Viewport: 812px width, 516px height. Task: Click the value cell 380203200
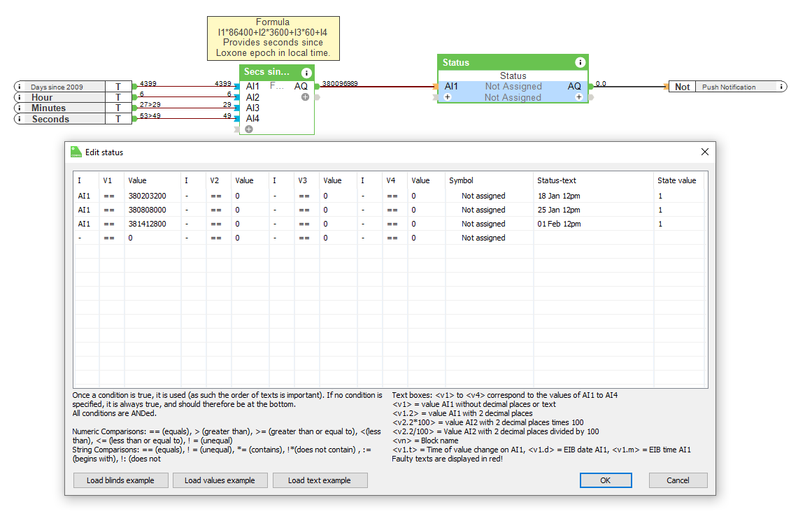tap(147, 196)
